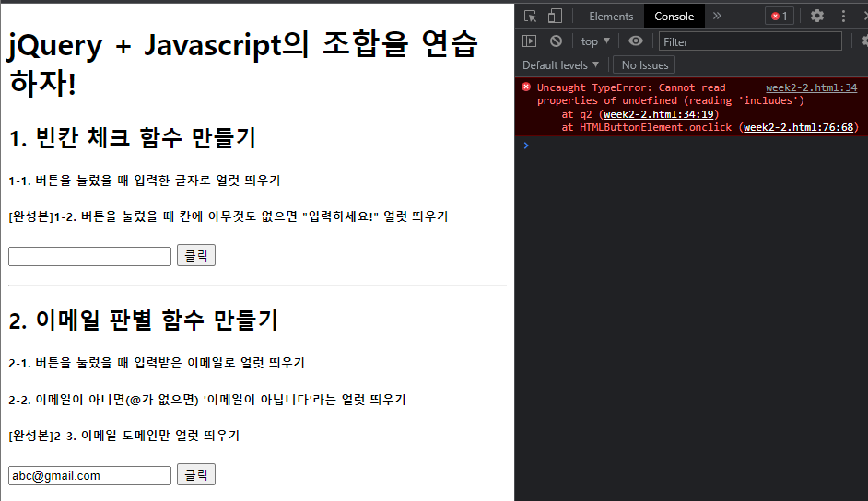Click the red error count badge
868x501 pixels.
coord(780,16)
